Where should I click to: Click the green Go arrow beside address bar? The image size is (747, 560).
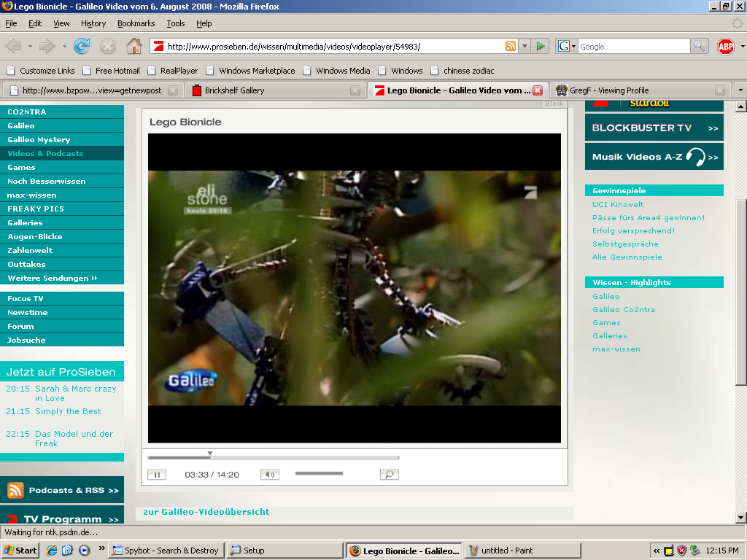[541, 46]
